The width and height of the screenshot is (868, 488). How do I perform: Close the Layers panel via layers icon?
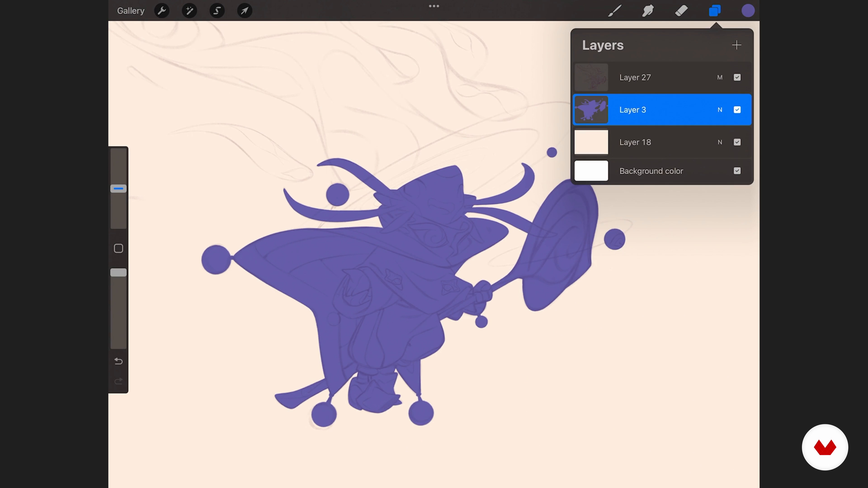714,11
